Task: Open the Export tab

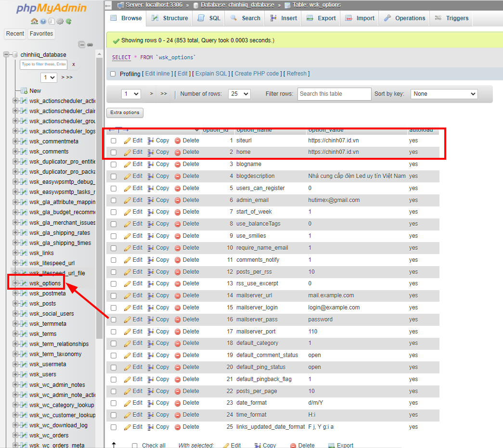Action: click(x=321, y=18)
